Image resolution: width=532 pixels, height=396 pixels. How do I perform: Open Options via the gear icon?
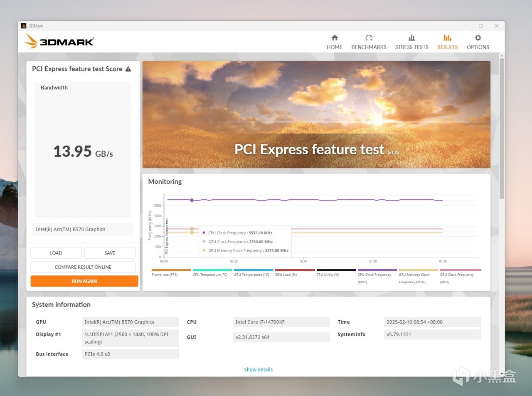(478, 38)
